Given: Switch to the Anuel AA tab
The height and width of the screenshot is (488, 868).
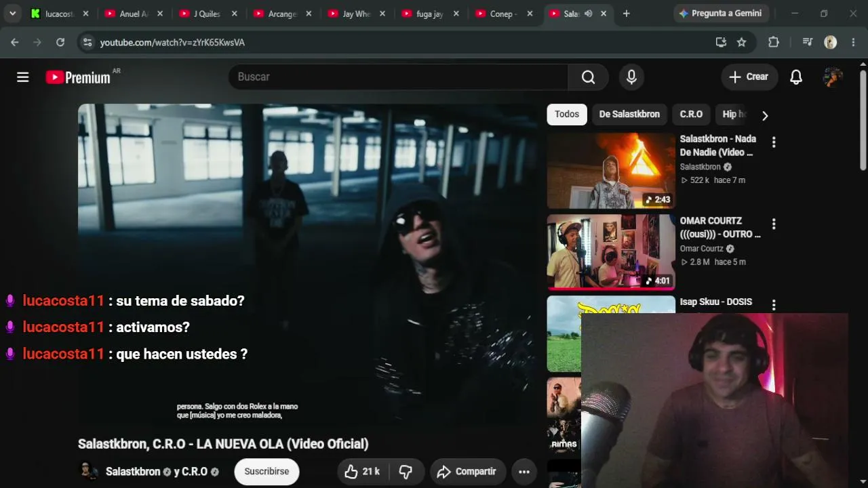Looking at the screenshot, I should [x=133, y=14].
